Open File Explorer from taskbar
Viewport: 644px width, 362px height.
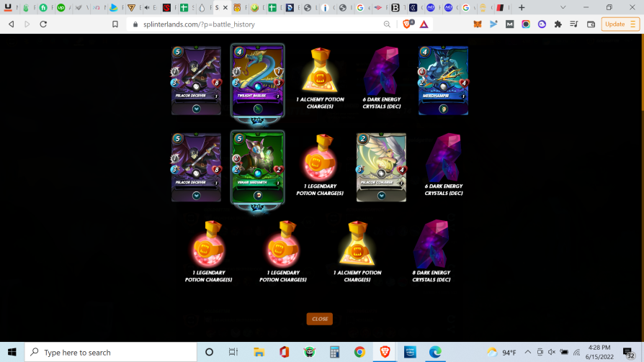pos(259,352)
